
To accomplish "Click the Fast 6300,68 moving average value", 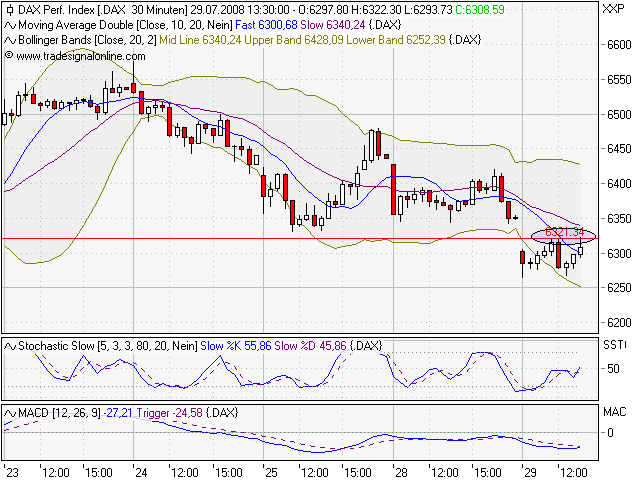I will pos(267,25).
